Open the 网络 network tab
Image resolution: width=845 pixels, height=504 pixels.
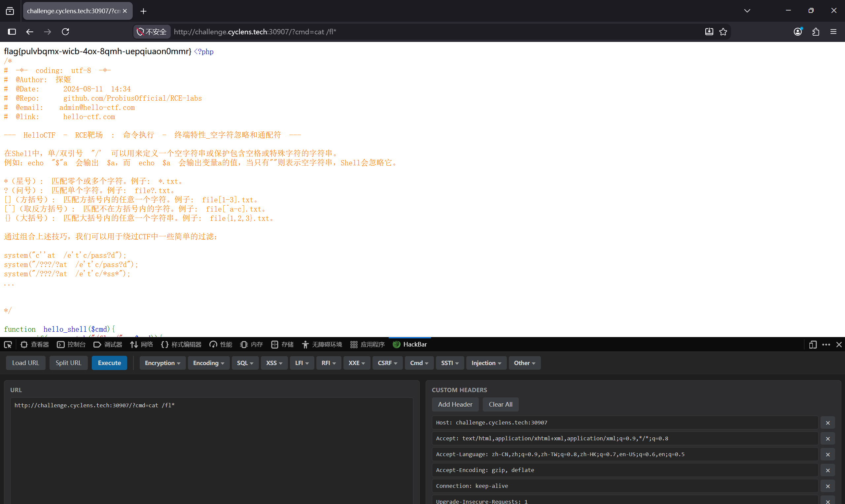pos(142,345)
